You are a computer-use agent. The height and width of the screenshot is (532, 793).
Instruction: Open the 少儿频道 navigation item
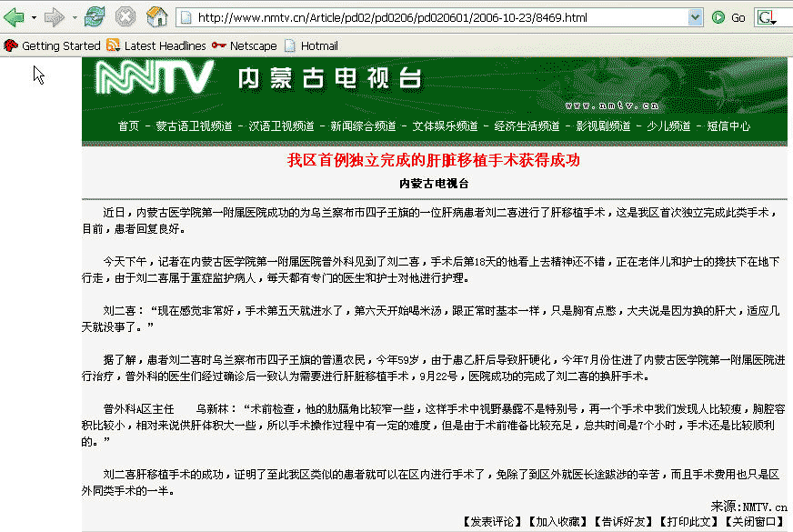(668, 126)
